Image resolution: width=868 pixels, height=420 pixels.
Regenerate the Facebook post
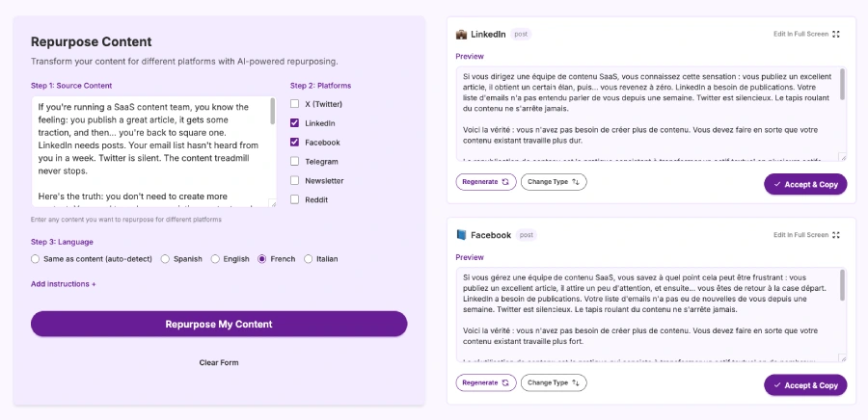[x=486, y=382]
